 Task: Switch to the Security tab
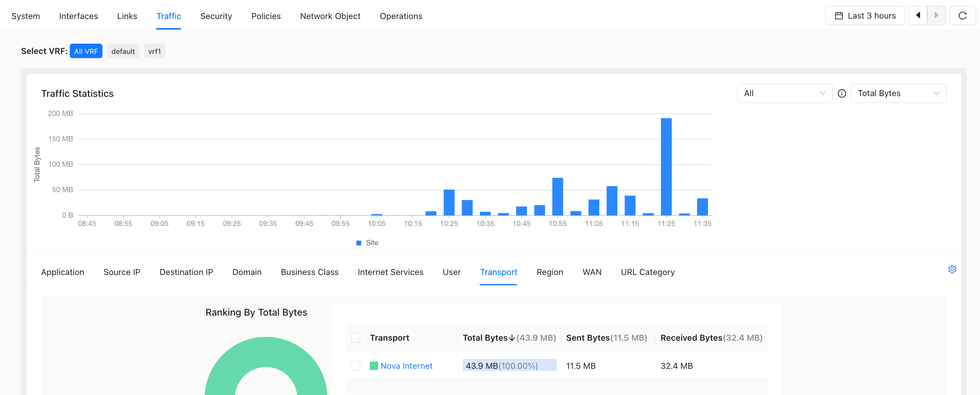[216, 16]
